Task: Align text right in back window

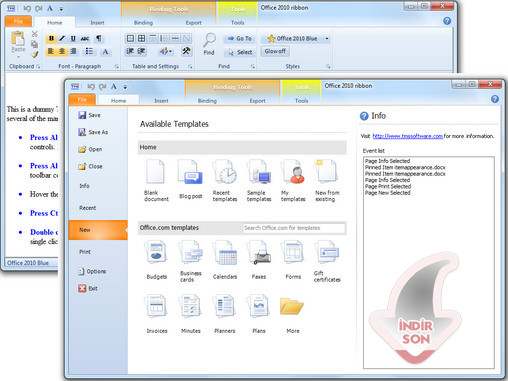Action: [73, 51]
